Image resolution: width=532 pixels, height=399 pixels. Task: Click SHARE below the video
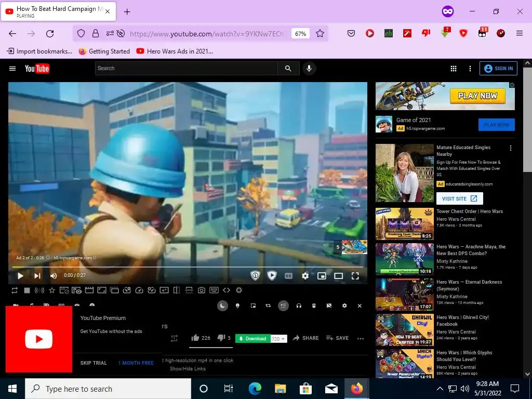pos(305,338)
